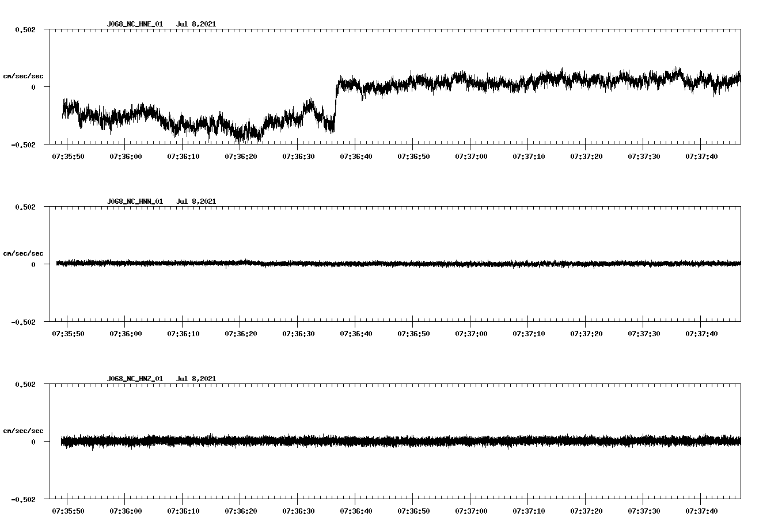Click time label 07:37:40 under HNE plot
This screenshot has width=782, height=532.
click(701, 157)
